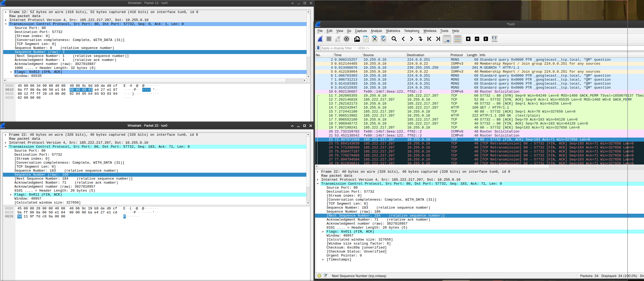Click the Zoom In toolbar button

468,39
